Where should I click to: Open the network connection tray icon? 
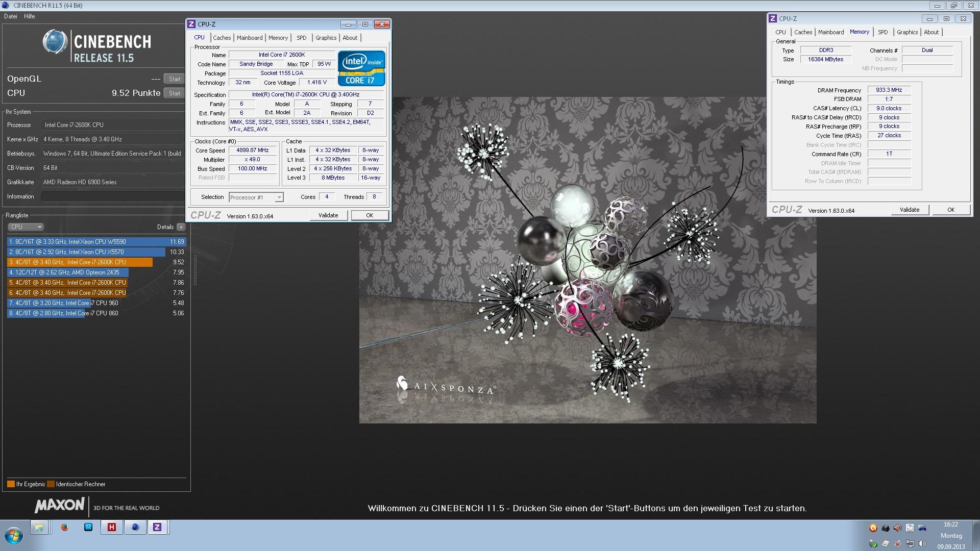(x=910, y=543)
